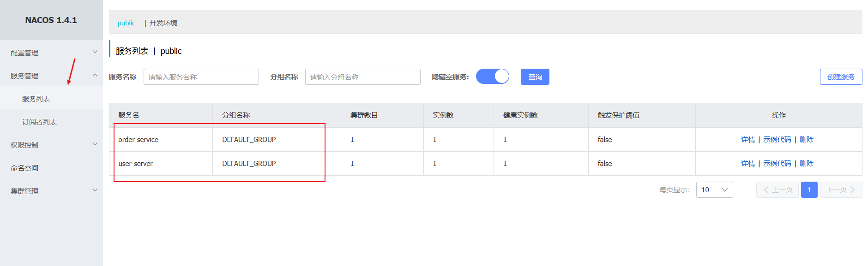This screenshot has height=266, width=868.
Task: Expand the 集群管理 menu chevron
Action: (x=95, y=190)
